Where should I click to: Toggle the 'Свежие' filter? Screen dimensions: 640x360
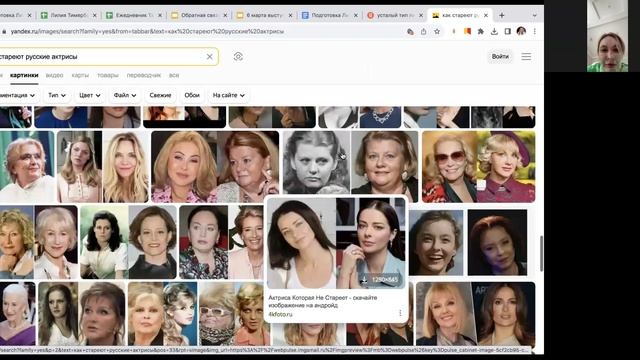(160, 95)
